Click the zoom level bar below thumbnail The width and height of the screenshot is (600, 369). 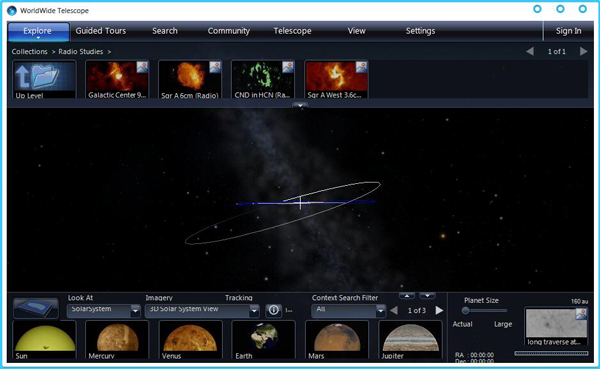click(551, 353)
